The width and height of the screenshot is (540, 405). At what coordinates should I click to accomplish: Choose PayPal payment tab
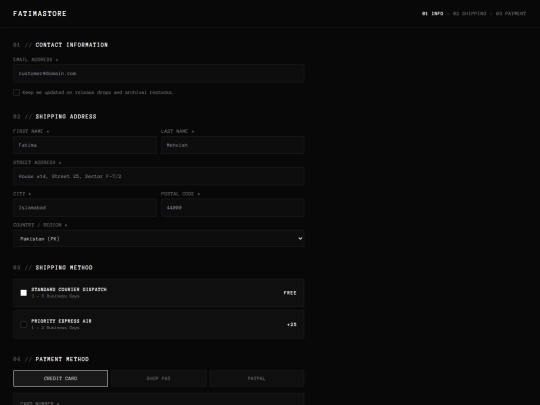click(257, 378)
